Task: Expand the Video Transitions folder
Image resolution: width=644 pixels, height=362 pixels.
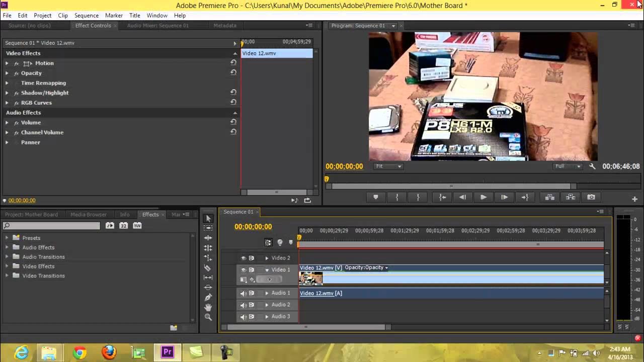Action: (x=7, y=276)
